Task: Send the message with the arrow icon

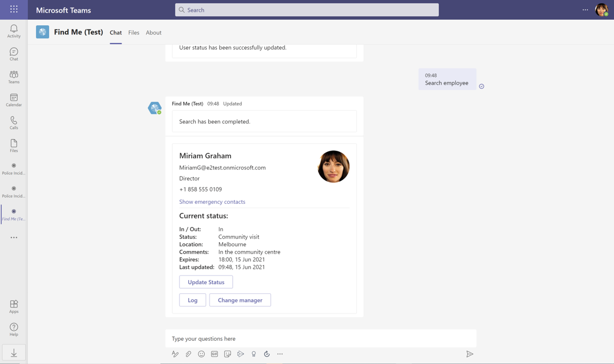Action: click(469, 354)
